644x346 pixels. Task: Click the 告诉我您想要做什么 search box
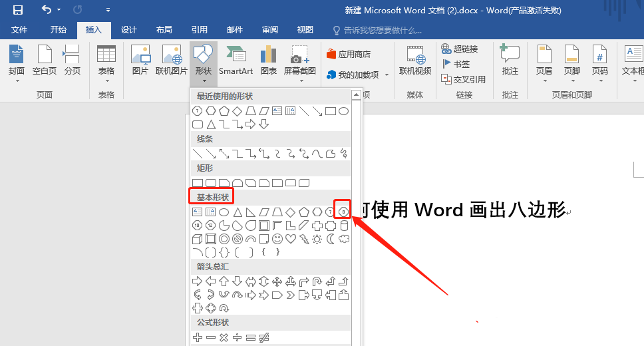(378, 30)
